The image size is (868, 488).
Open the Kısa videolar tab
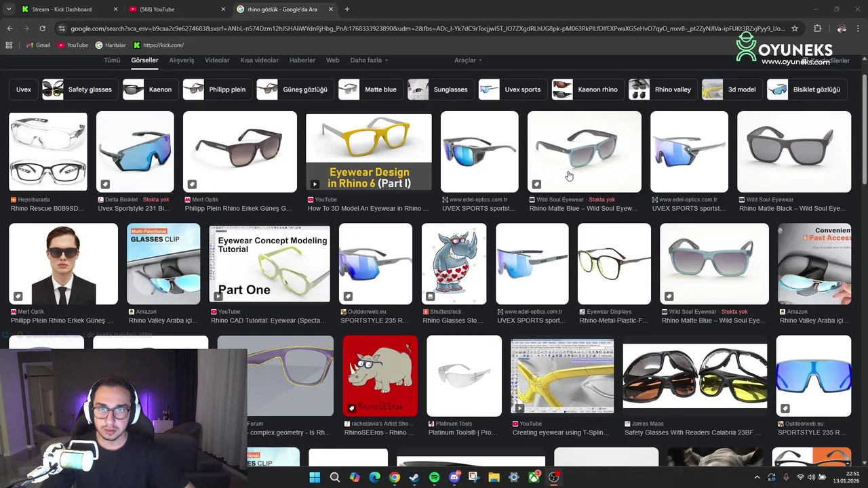click(259, 60)
